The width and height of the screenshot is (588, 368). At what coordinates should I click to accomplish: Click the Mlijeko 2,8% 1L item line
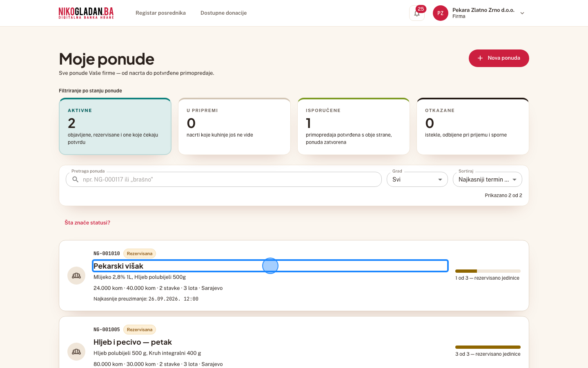(x=140, y=277)
